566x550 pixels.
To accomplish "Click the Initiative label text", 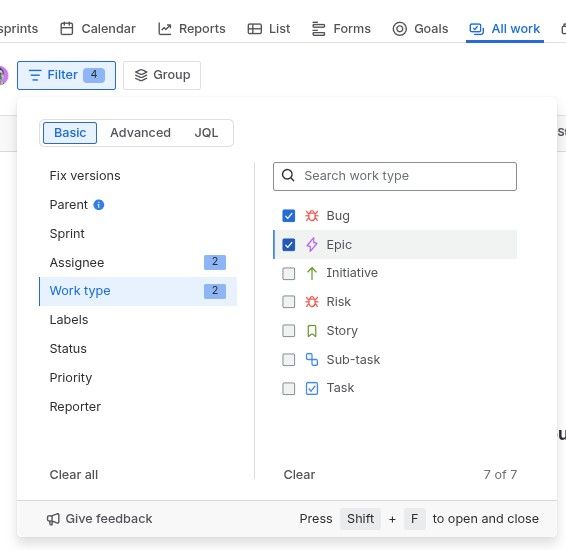I will coord(352,273).
